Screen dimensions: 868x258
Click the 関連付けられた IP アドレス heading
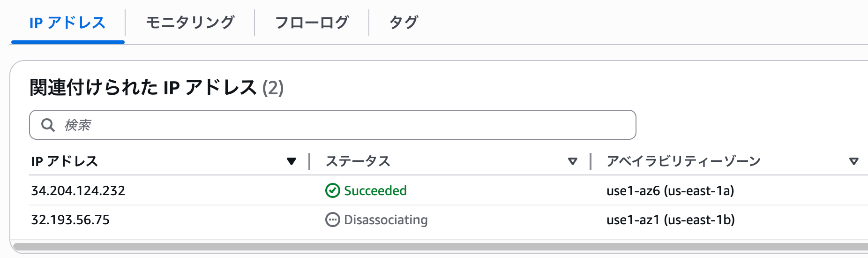point(143,88)
